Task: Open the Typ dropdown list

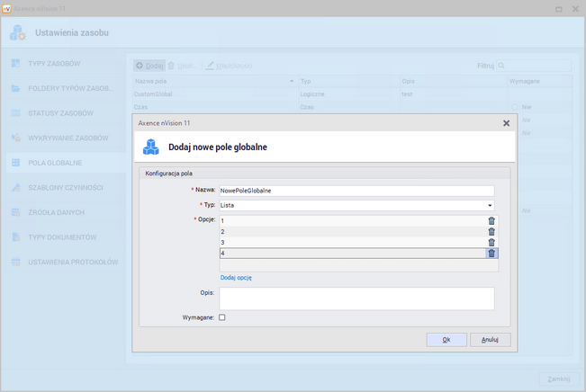Action: [x=490, y=205]
